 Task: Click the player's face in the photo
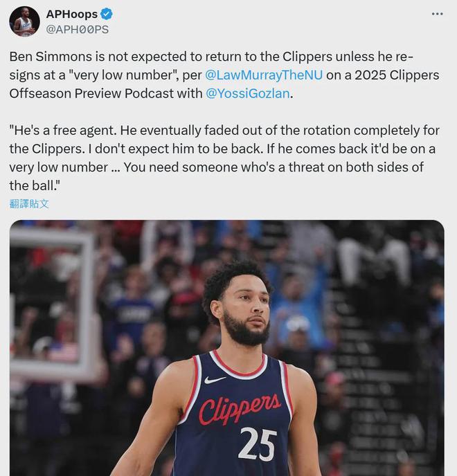coord(244,313)
